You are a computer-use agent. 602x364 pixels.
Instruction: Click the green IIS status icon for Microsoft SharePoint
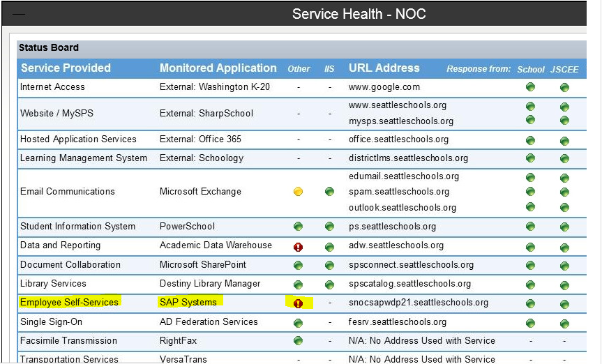329,265
